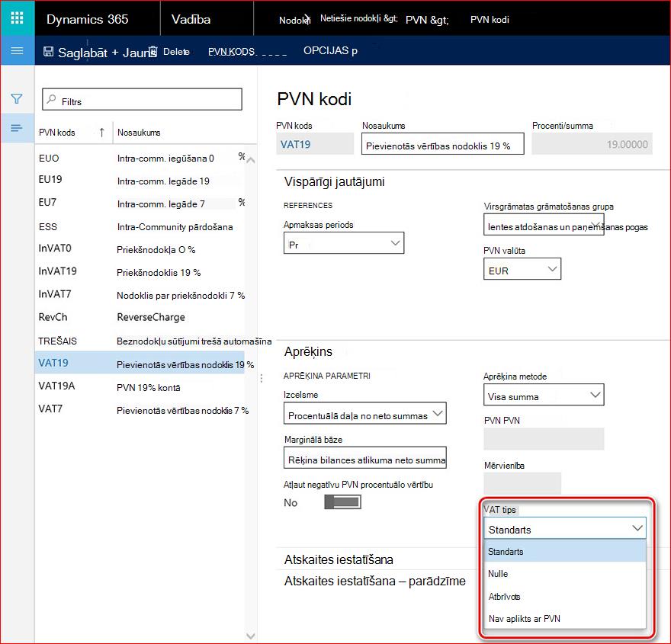Expand the Atskaites iestatīšana section
Image resolution: width=671 pixels, height=644 pixels.
[x=339, y=559]
